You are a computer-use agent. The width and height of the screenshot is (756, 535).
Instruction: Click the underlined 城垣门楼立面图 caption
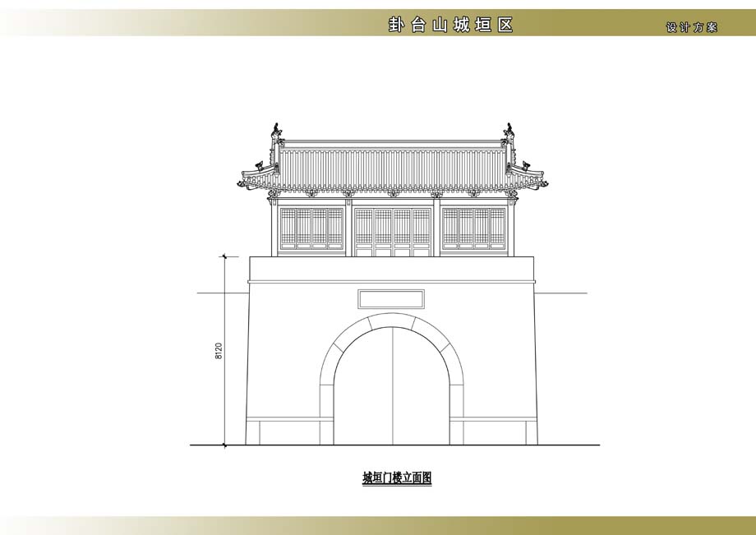pos(397,477)
